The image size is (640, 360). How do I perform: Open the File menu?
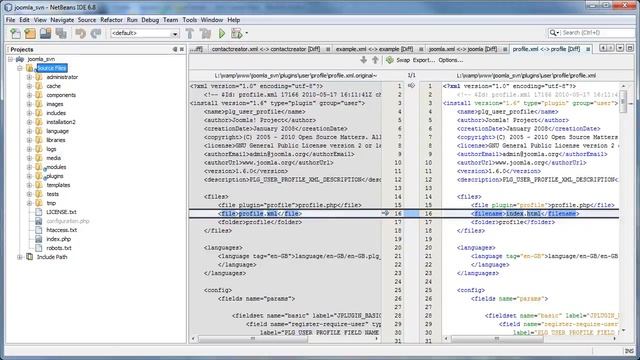[10, 20]
